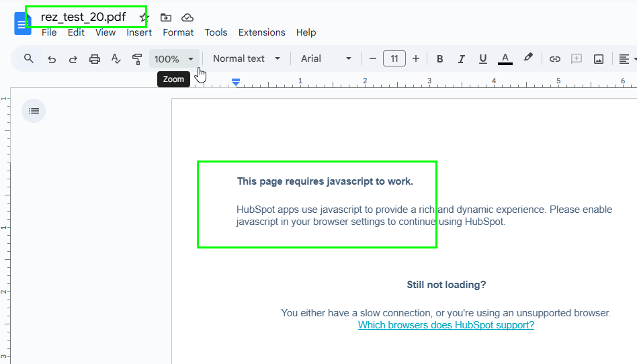637x364 pixels.
Task: Open text alignment options
Action: [x=627, y=59]
